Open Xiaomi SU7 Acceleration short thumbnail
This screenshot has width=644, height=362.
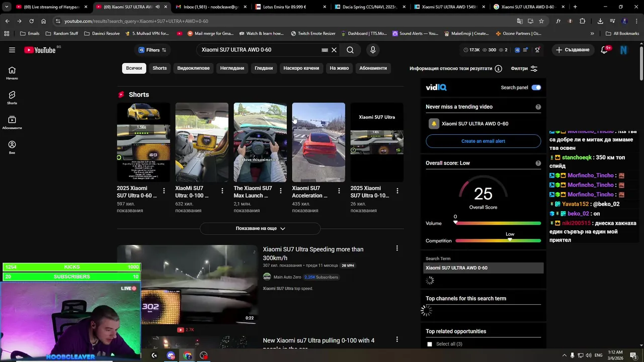[x=318, y=142]
